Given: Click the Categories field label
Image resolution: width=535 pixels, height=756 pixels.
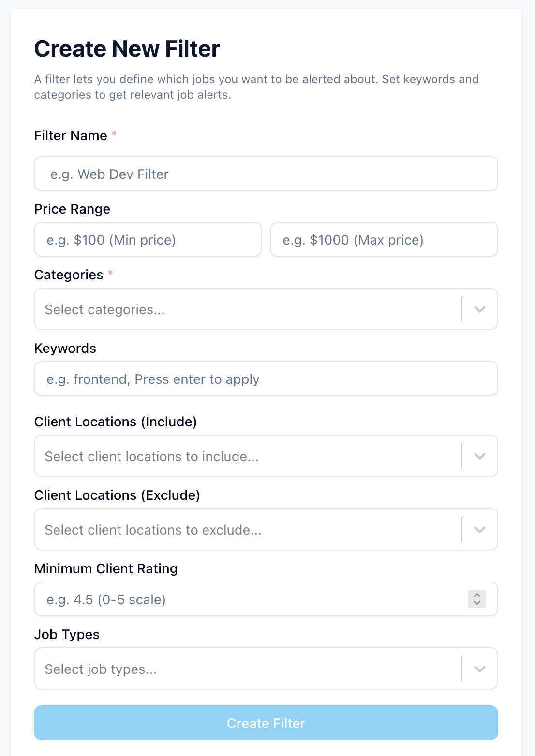Looking at the screenshot, I should pyautogui.click(x=69, y=275).
